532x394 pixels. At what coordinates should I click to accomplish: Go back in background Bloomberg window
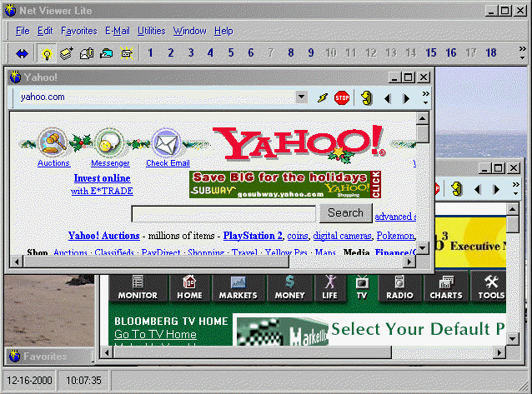[x=477, y=190]
